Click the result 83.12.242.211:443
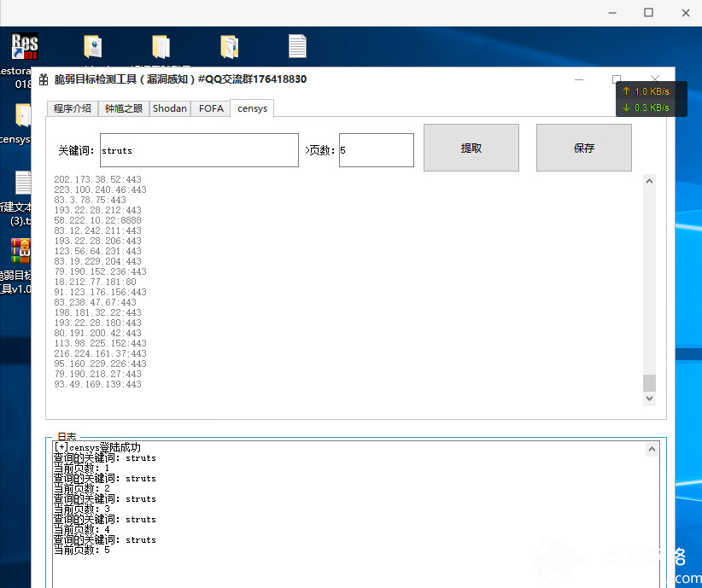 (97, 231)
